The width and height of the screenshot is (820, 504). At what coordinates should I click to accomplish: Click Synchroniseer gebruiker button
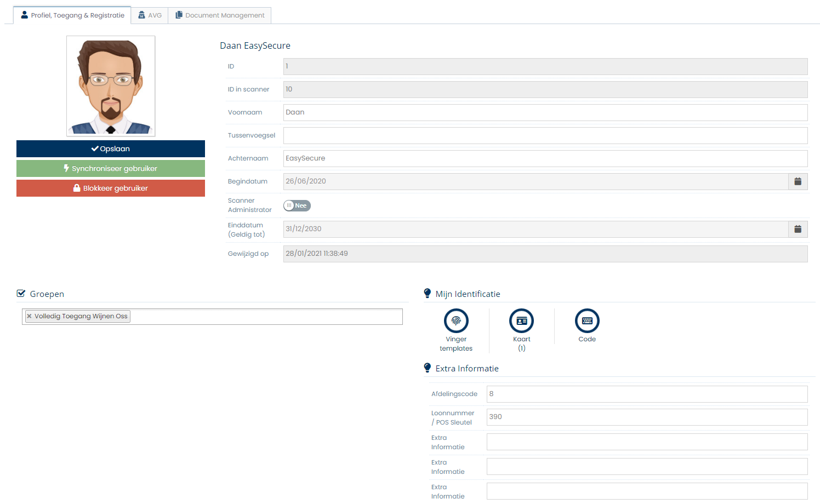coord(111,168)
